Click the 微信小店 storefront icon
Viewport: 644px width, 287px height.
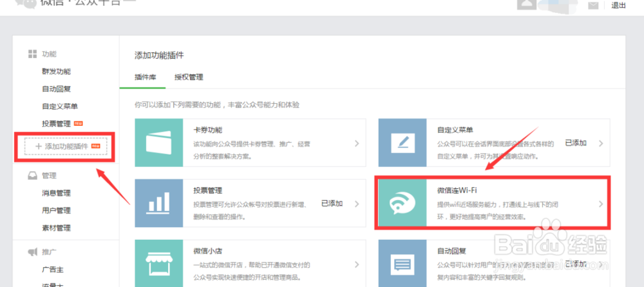pyautogui.click(x=158, y=263)
